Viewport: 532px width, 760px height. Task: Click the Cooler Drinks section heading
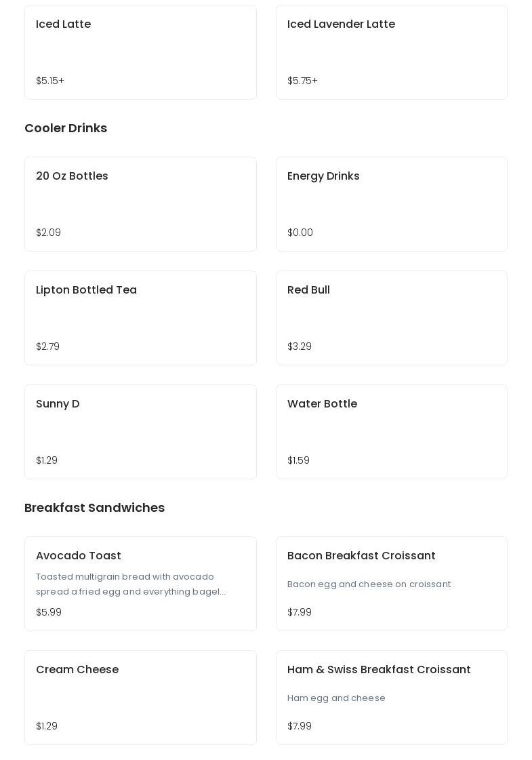[x=66, y=128]
